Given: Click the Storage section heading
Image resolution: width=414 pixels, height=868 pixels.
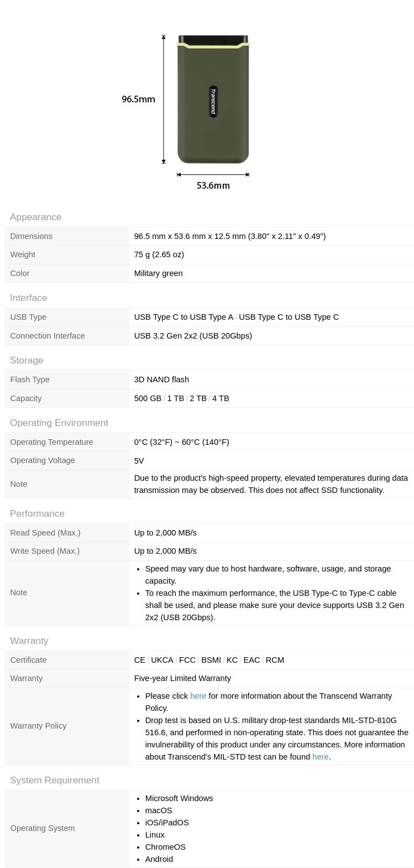Looking at the screenshot, I should click(27, 360).
